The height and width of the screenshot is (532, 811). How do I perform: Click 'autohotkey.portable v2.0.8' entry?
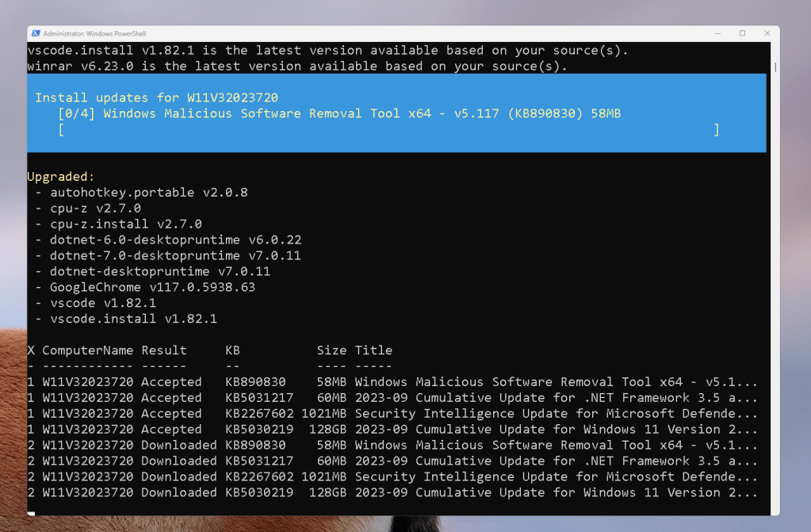(149, 193)
